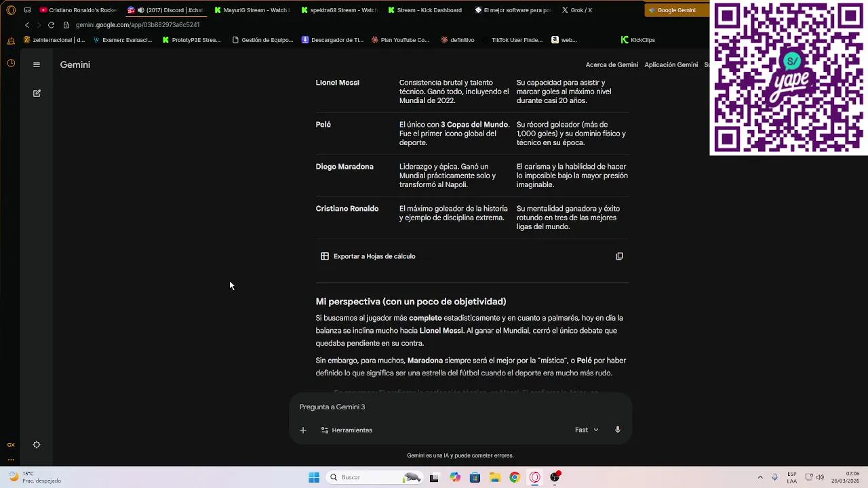The image size is (868, 488).
Task: Select the Lionel Messi table row name
Action: tap(337, 83)
